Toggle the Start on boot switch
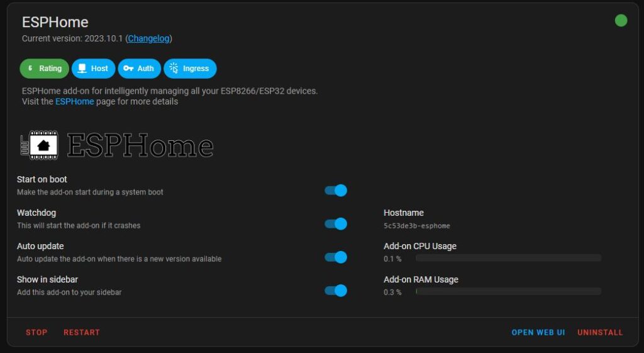Screen dimensions: 644x353 (x=336, y=190)
